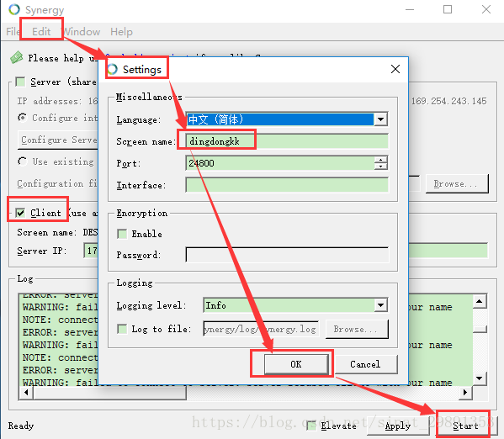Open the Help menu
Viewport: 504px width, 439px height.
click(x=121, y=31)
